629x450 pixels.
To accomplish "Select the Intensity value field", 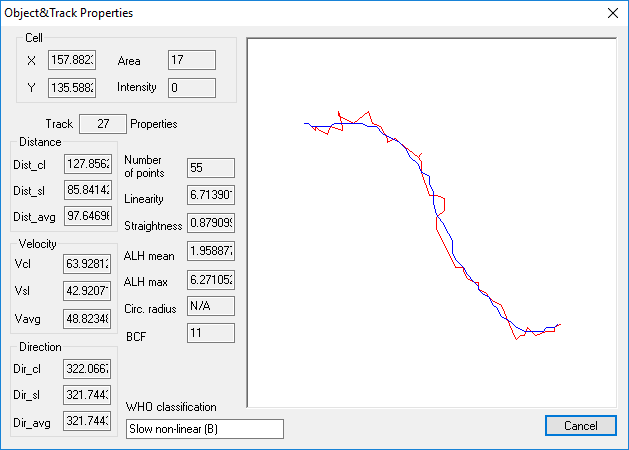I will pyautogui.click(x=191, y=88).
